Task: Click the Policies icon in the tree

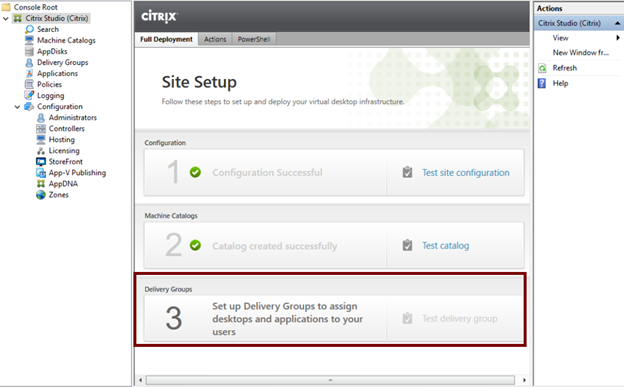Action: tap(29, 84)
